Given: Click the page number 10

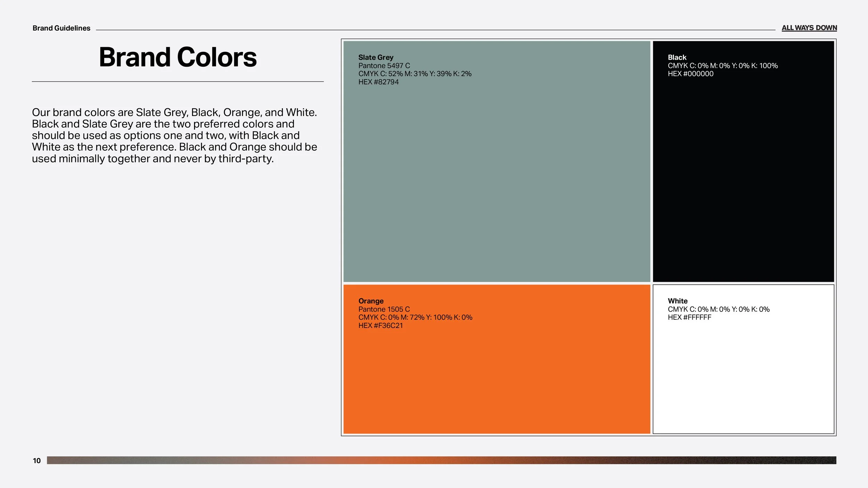Looking at the screenshot, I should click(37, 461).
